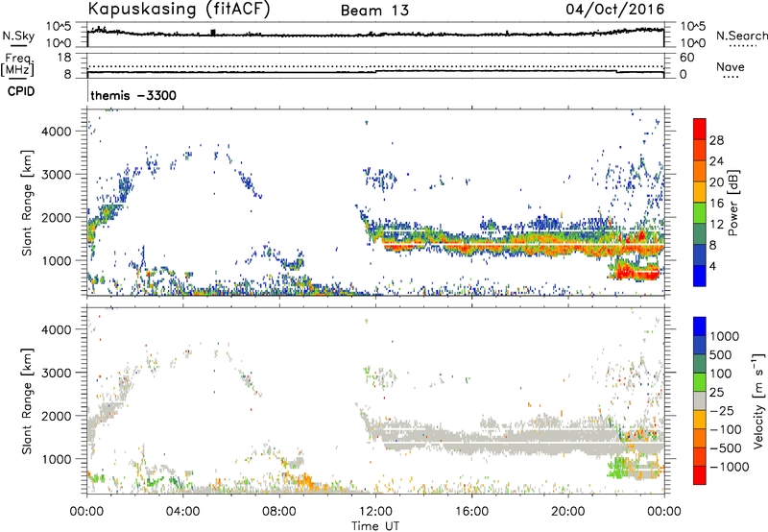The image size is (768, 532).
Task: Click power colorbar tick label 16
Action: (x=716, y=204)
